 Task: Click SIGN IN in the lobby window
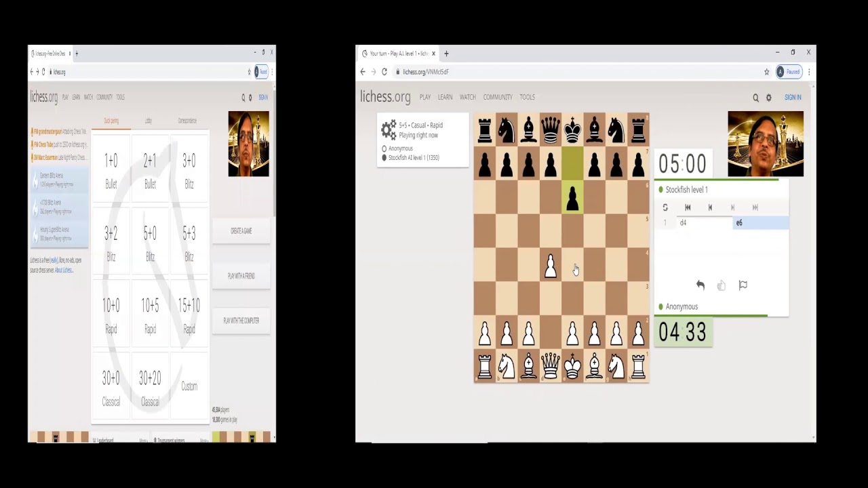click(x=263, y=98)
